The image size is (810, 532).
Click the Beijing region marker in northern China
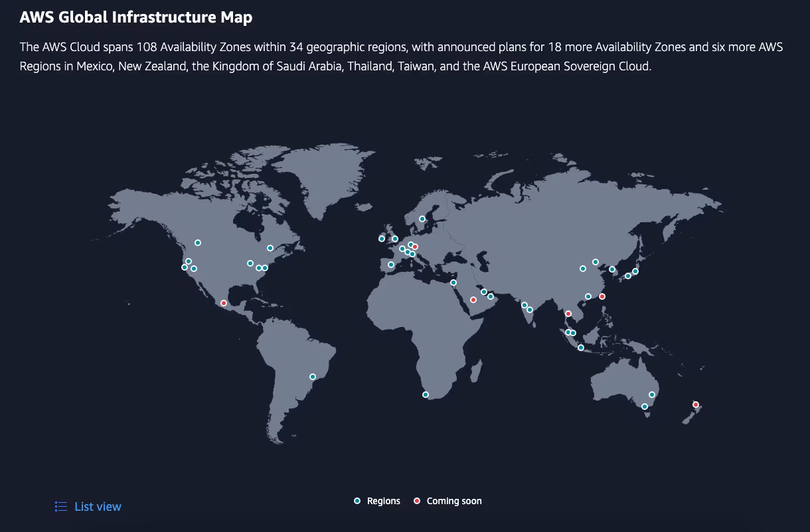[596, 262]
